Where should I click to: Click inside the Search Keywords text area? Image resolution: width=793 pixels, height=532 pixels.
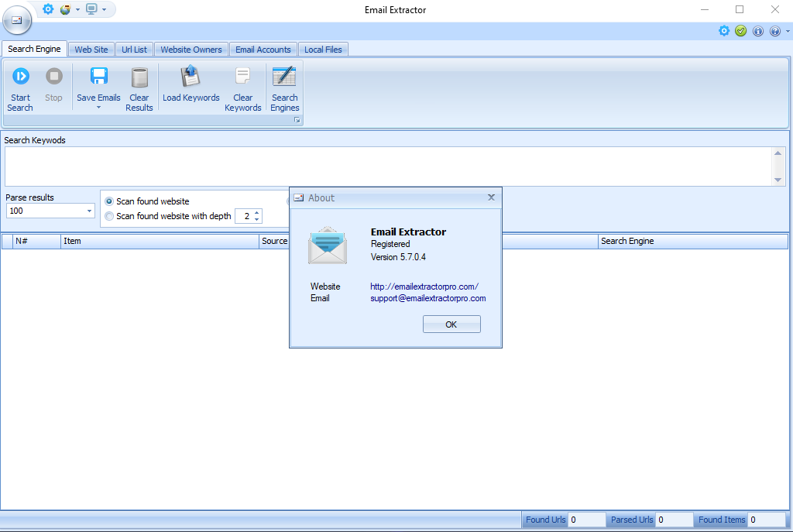pos(389,166)
